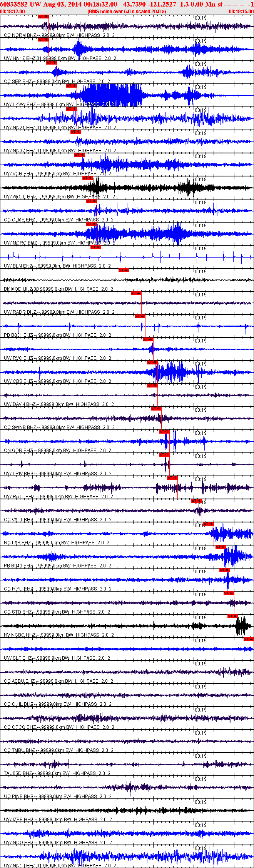
Task: Select the NC.LAS EHZ trace label
Action: tap(57, 543)
